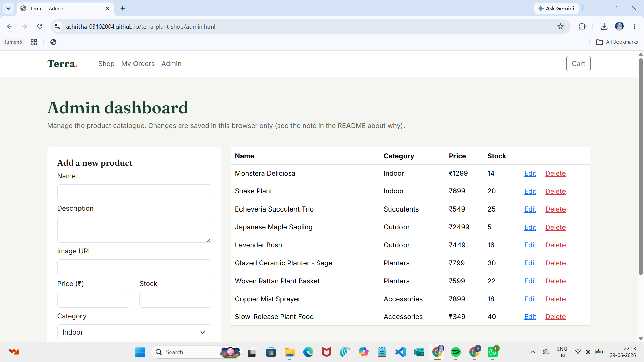Click the Ask Gemini button
Image resolution: width=644 pixels, height=362 pixels.
pos(556,8)
